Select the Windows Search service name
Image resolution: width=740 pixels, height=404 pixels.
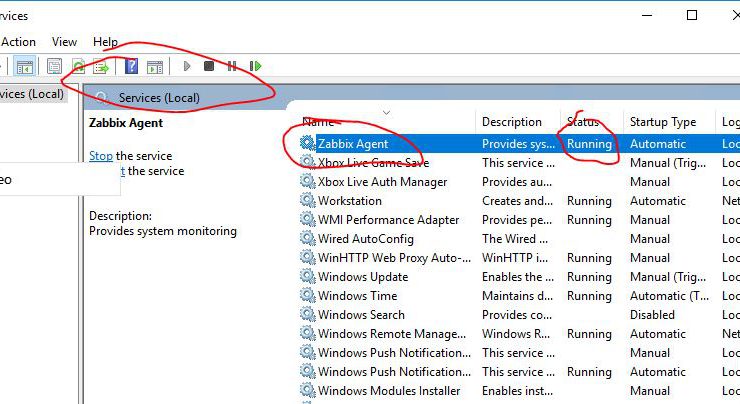[x=361, y=315]
